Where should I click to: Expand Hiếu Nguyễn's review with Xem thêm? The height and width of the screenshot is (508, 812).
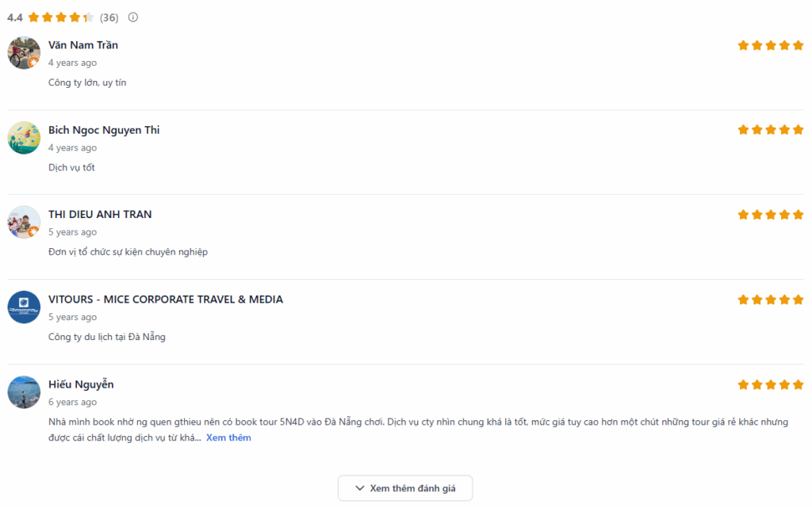click(x=228, y=438)
